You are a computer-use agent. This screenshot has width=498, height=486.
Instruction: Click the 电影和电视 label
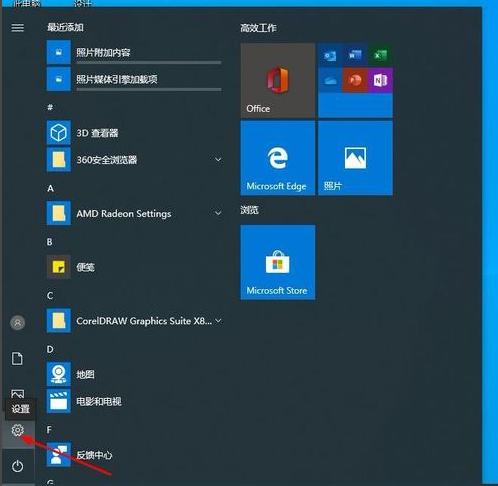[99, 401]
